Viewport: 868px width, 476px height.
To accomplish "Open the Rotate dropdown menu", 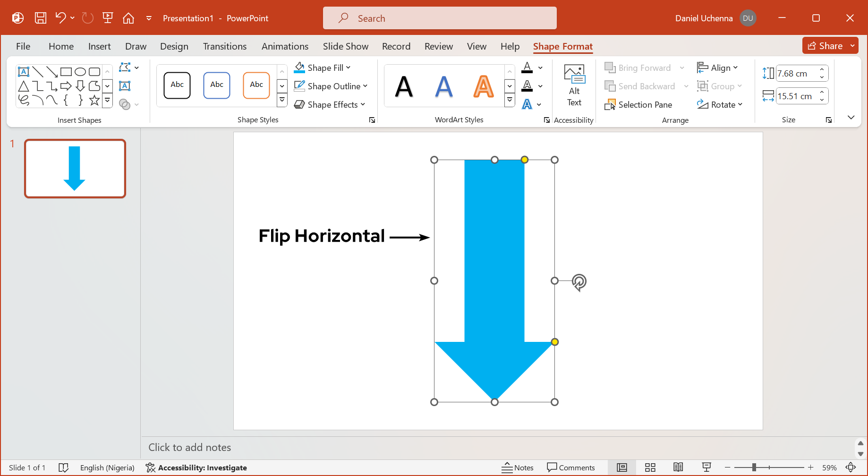I will coord(720,104).
